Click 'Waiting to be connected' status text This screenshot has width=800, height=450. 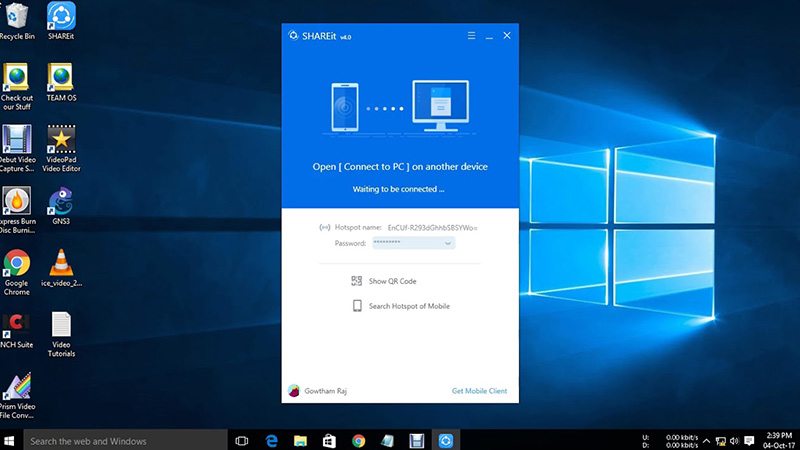(398, 189)
